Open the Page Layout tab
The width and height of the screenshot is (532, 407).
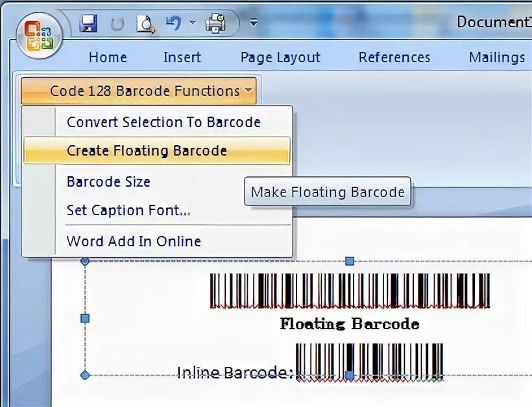[280, 58]
